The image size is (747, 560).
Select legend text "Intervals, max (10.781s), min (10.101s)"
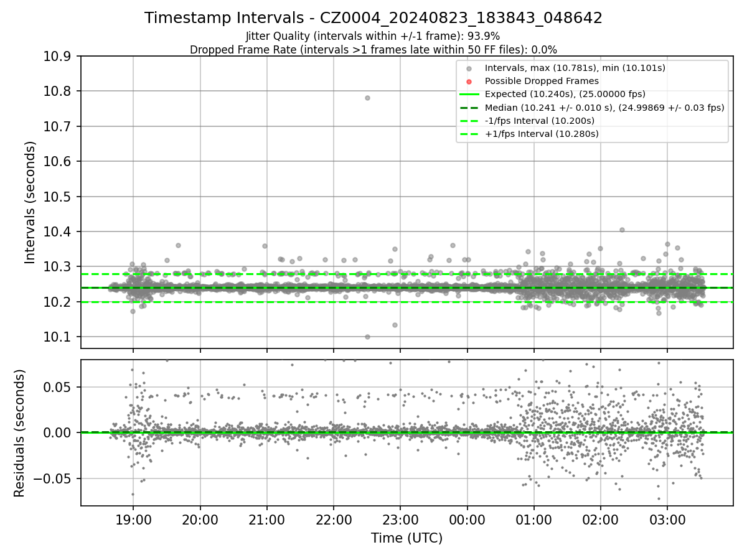pyautogui.click(x=575, y=68)
